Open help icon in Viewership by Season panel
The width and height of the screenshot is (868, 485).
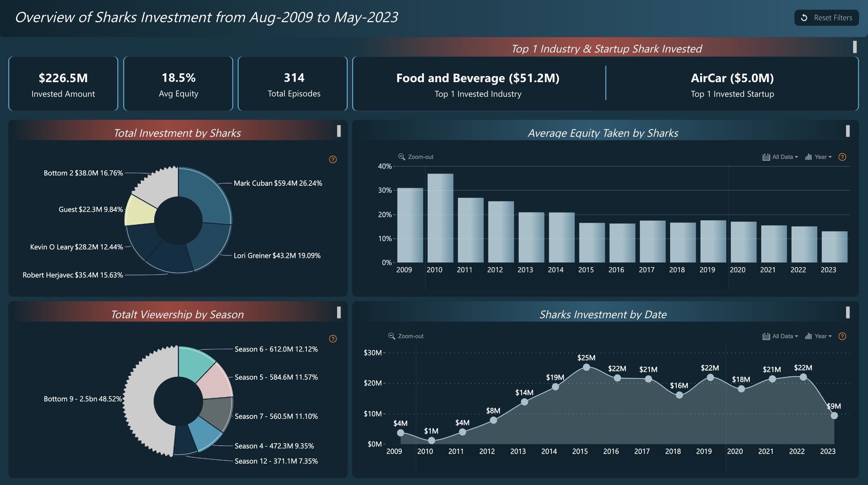click(x=333, y=339)
